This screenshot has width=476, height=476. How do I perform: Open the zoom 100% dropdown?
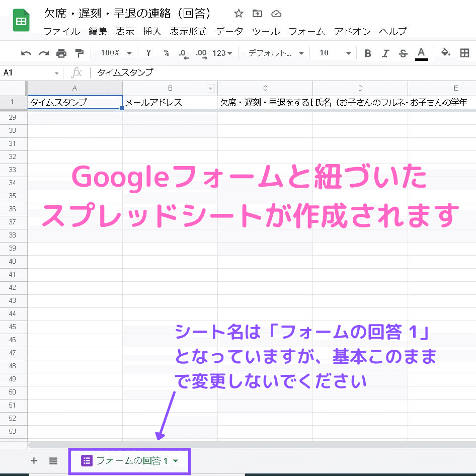pyautogui.click(x=116, y=53)
